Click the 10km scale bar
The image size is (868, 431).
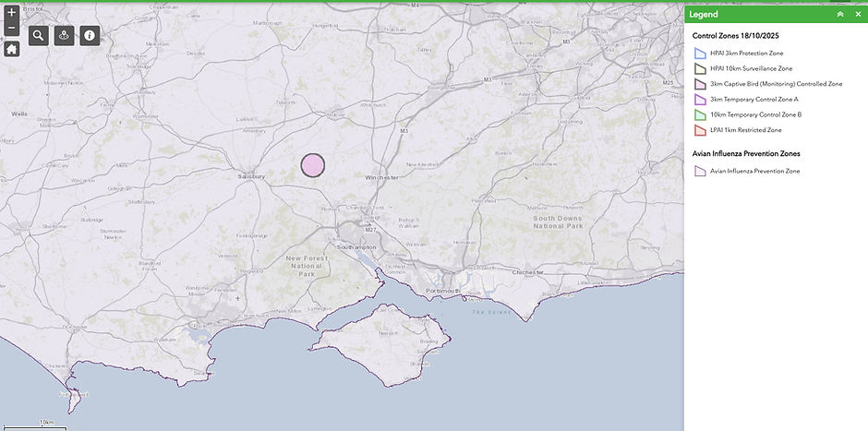coord(33,425)
